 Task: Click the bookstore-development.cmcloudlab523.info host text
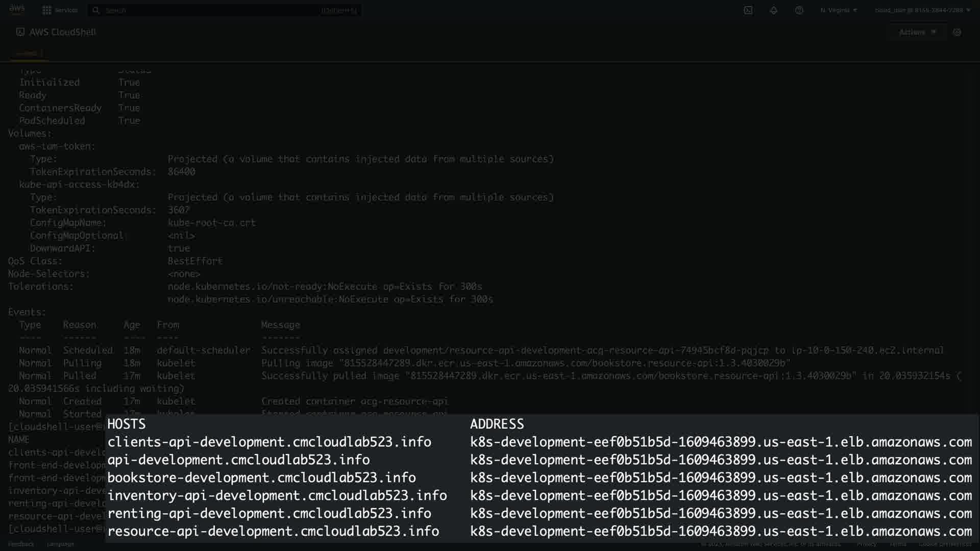(x=261, y=478)
